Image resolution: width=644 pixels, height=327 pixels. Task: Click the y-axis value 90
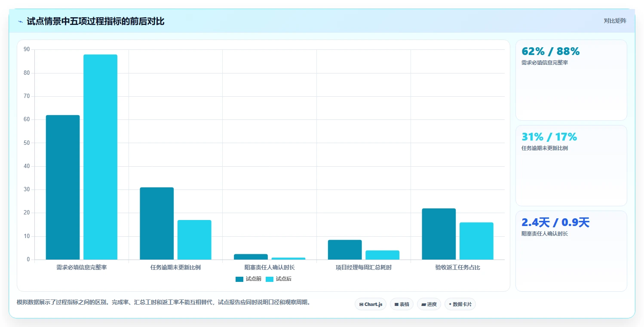[27, 49]
